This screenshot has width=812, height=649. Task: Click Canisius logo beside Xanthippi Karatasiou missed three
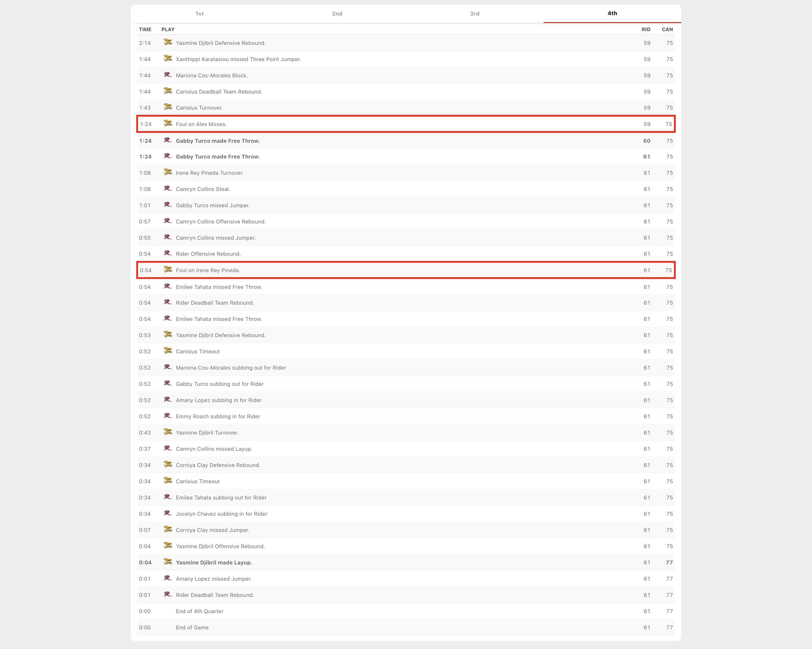tap(168, 59)
